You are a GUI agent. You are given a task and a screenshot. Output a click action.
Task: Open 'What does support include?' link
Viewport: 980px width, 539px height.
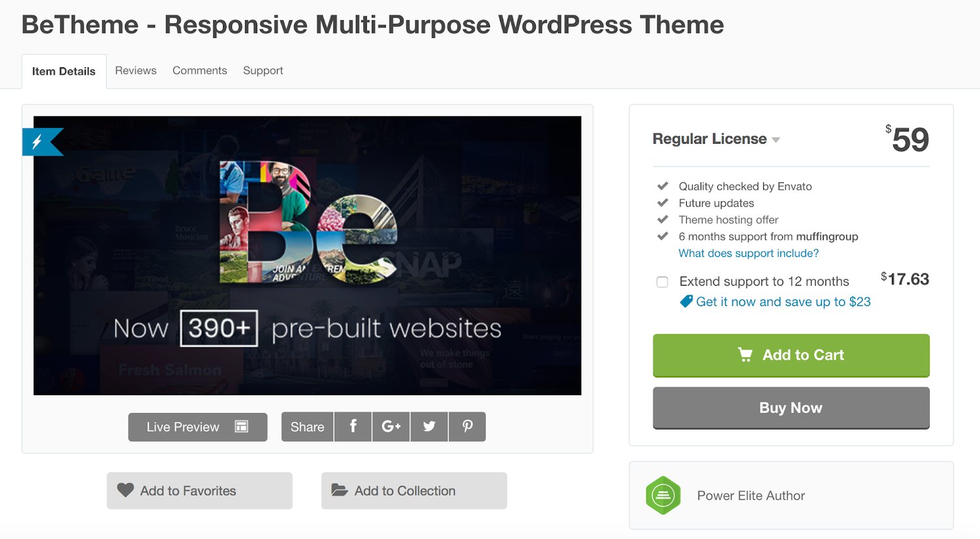[749, 253]
